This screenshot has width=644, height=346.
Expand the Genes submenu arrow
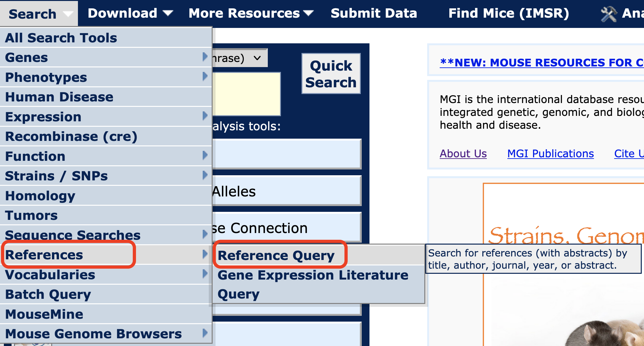[205, 57]
